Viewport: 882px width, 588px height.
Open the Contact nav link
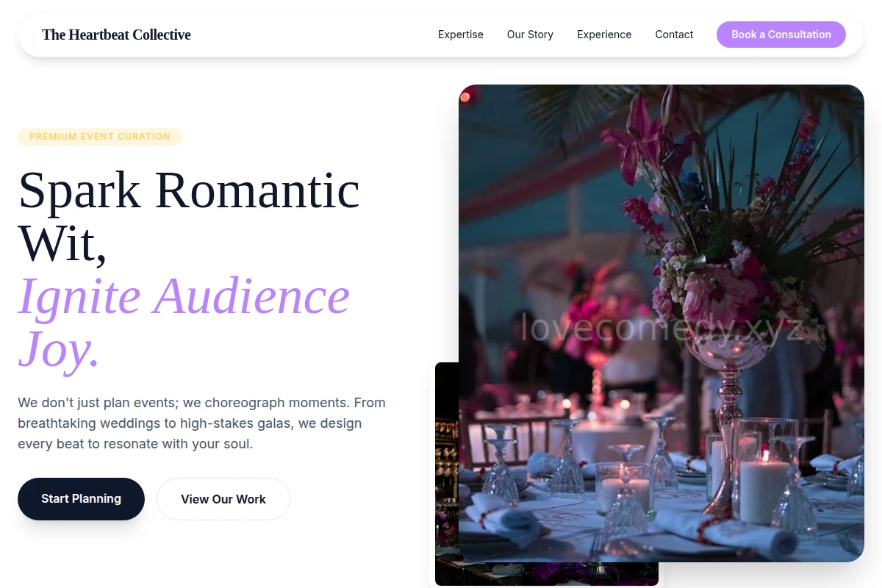coord(674,35)
